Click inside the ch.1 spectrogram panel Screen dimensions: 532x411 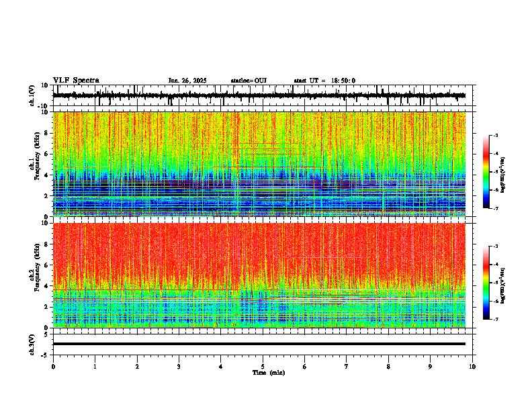point(259,164)
